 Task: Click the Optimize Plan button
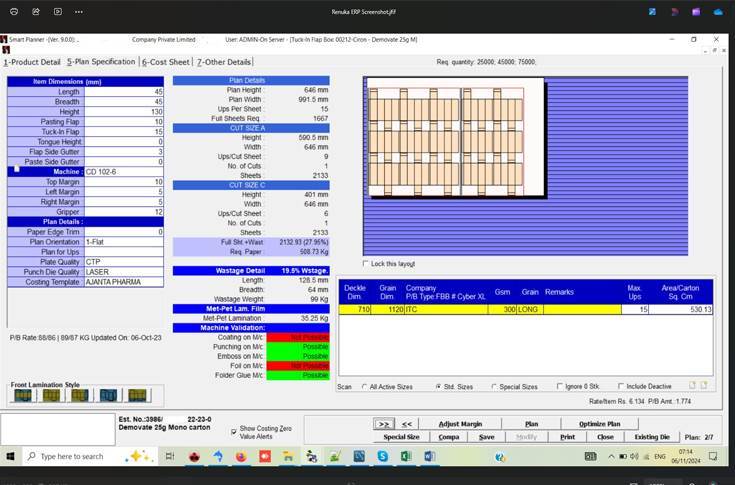(599, 424)
